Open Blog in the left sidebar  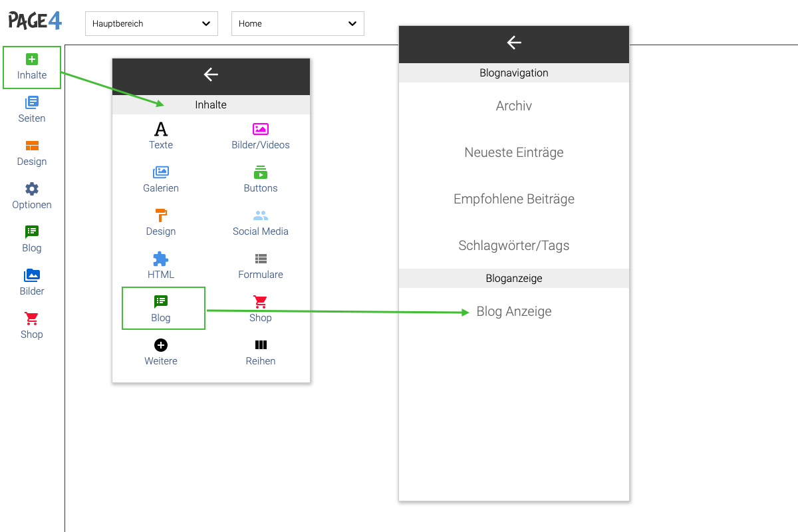point(32,240)
